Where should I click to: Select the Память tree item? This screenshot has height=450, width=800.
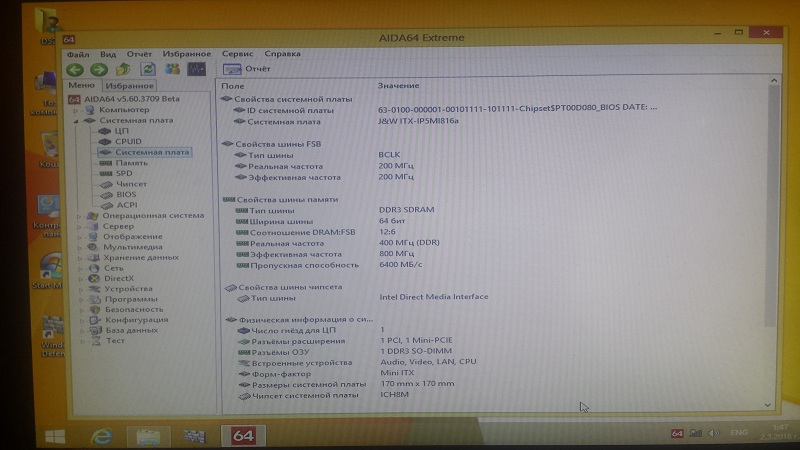132,163
